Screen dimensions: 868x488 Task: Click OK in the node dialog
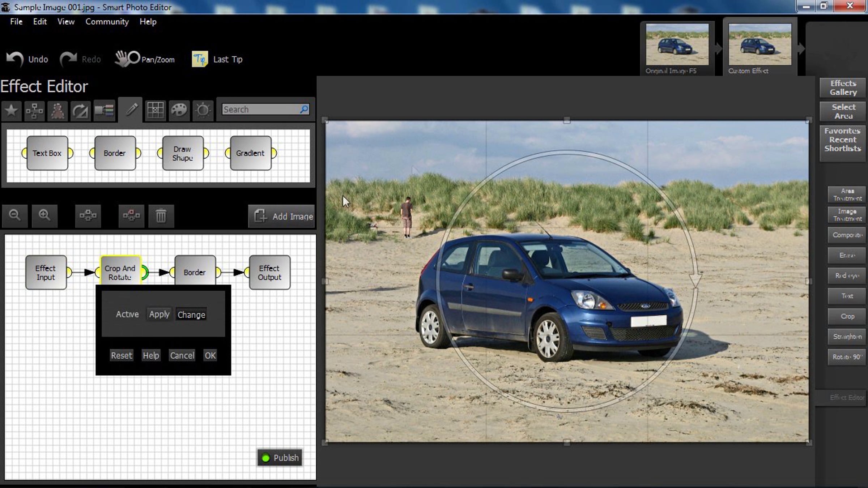pos(210,356)
